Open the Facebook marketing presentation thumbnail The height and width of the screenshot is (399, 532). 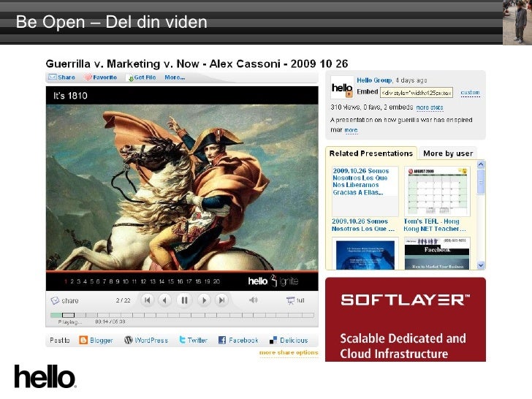tap(437, 254)
